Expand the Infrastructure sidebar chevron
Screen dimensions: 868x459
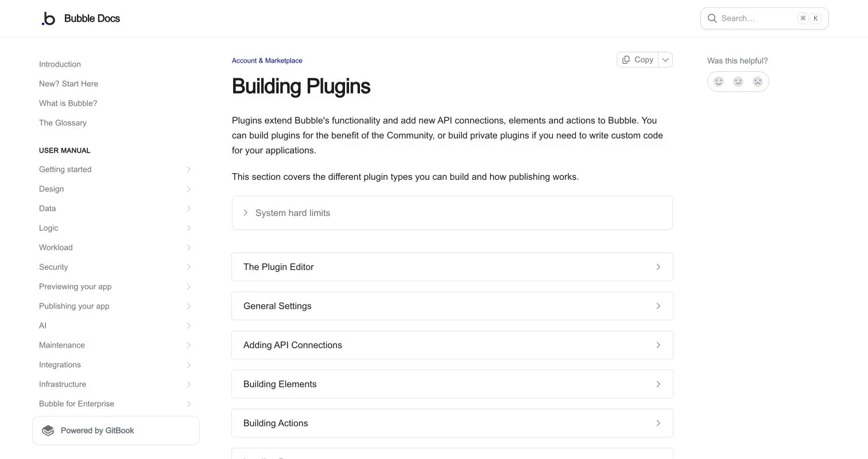(189, 384)
